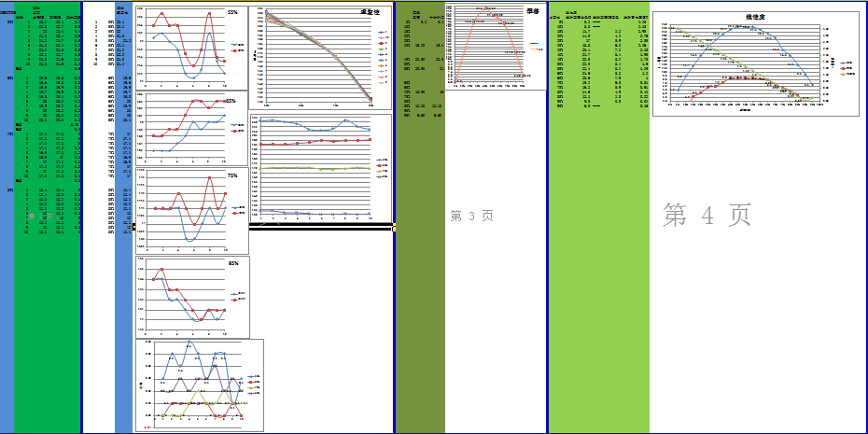The image size is (868, 434).
Task: Select the large chart labeled 线性度
Action: coord(756,63)
